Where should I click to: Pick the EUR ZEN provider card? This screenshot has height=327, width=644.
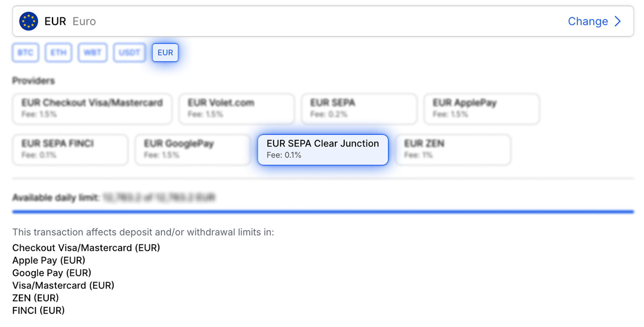pos(453,150)
